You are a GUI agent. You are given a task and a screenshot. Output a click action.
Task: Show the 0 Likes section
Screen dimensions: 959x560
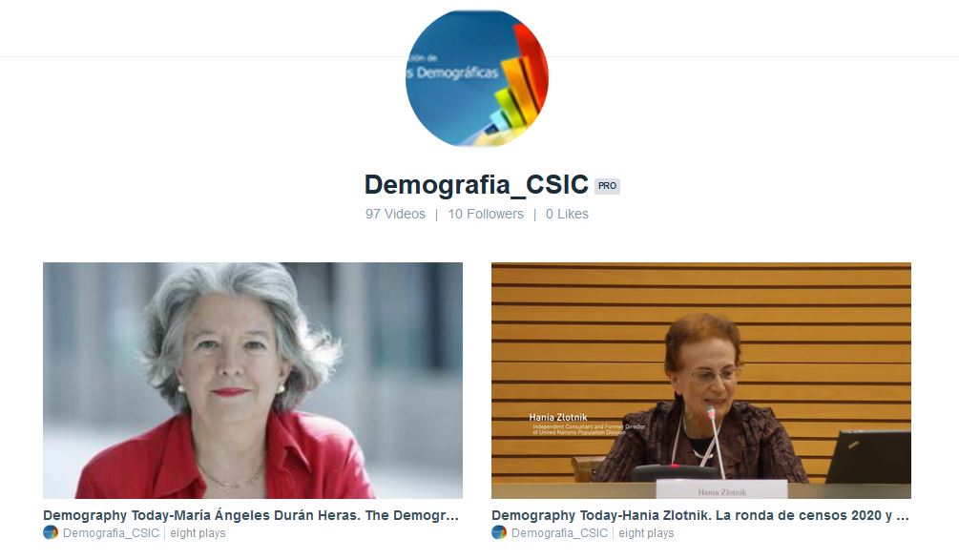click(567, 214)
